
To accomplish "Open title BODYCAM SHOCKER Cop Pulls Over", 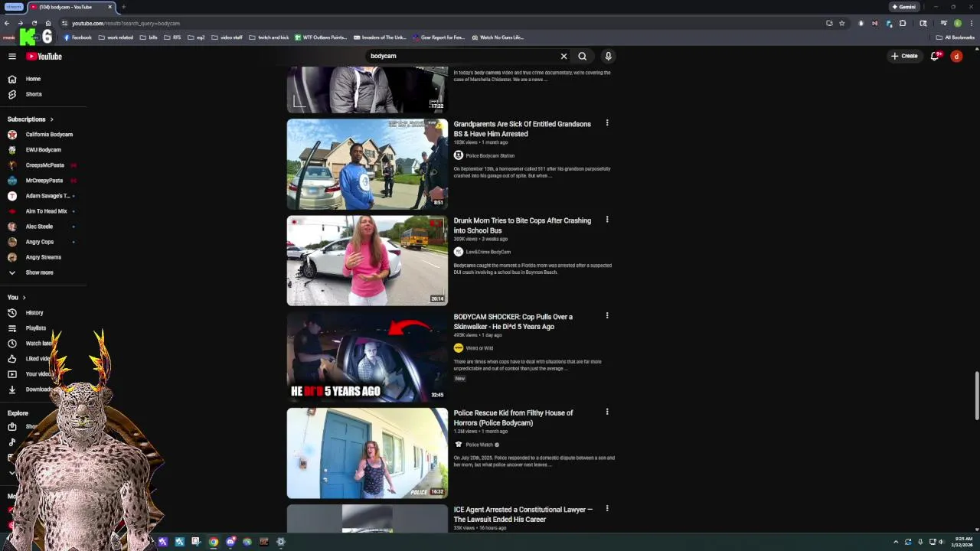I will click(513, 321).
